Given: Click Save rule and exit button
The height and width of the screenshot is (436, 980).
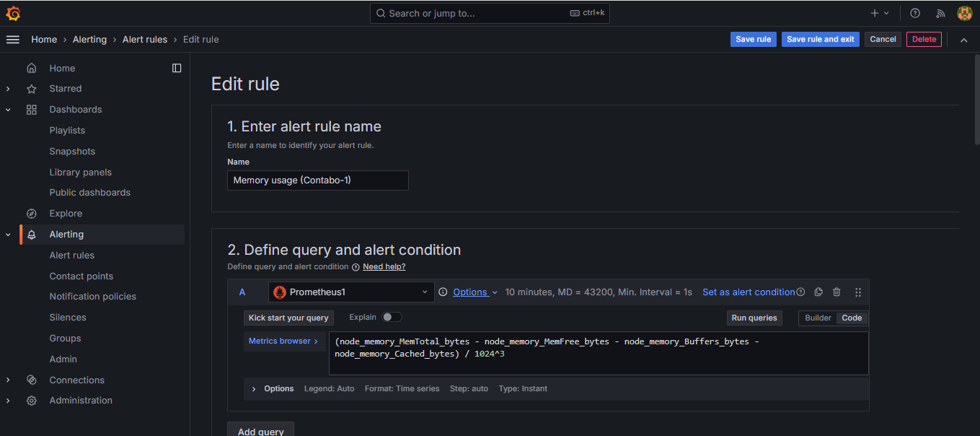Looking at the screenshot, I should [820, 40].
